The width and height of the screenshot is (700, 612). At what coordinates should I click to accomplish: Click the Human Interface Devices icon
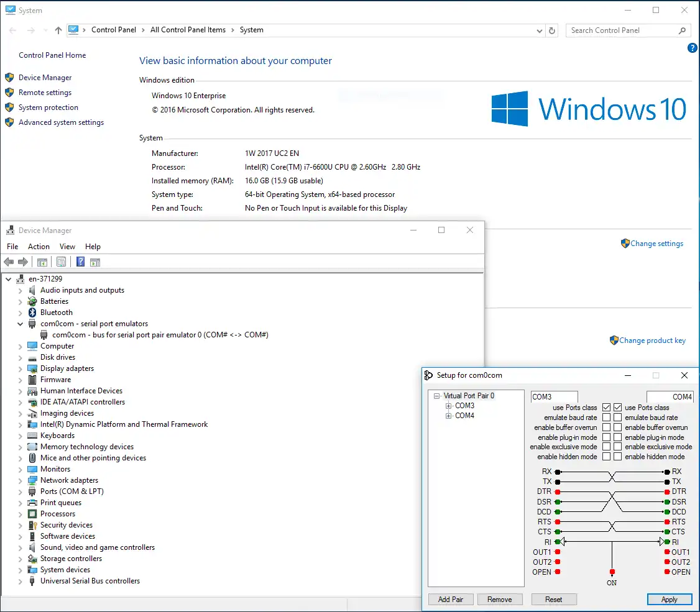pos(32,391)
